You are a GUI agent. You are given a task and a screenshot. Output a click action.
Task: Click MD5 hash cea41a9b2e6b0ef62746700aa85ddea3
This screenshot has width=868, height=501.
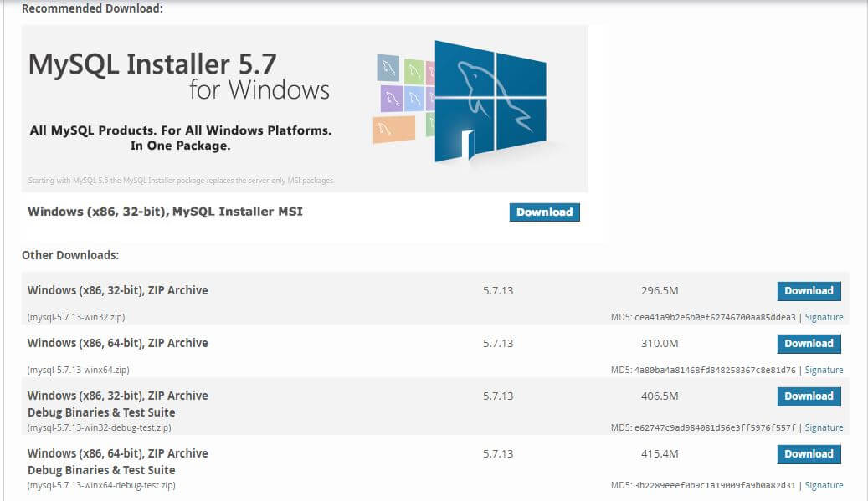(x=715, y=317)
